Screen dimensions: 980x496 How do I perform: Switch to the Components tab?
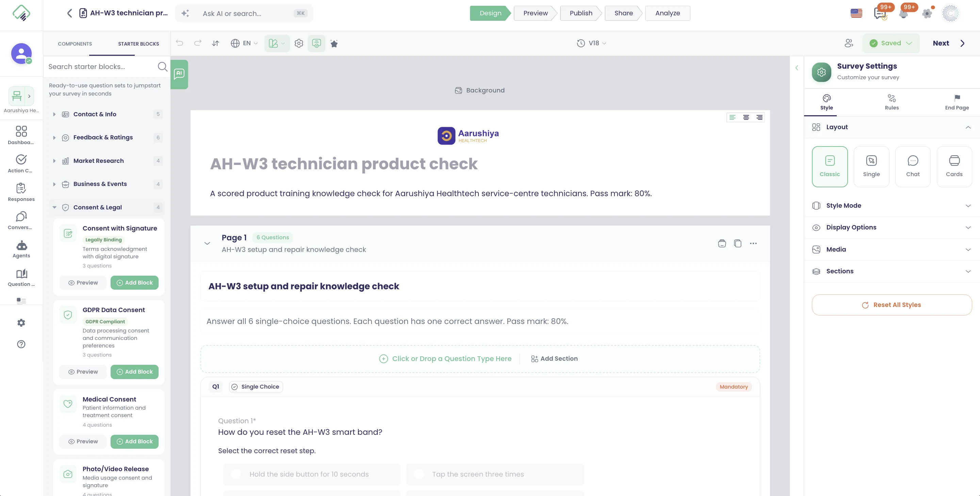(75, 44)
